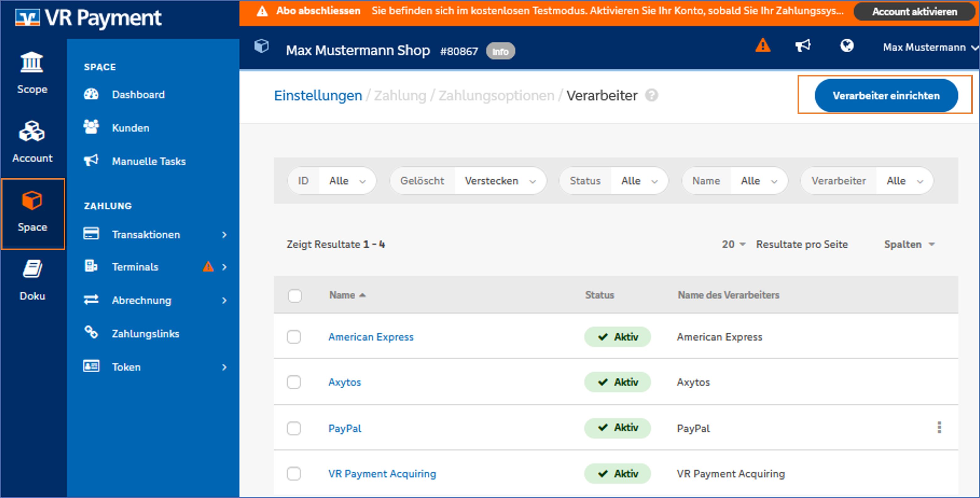Viewport: 980px width, 498px height.
Task: Expand the Token submenu chevron
Action: tap(224, 368)
